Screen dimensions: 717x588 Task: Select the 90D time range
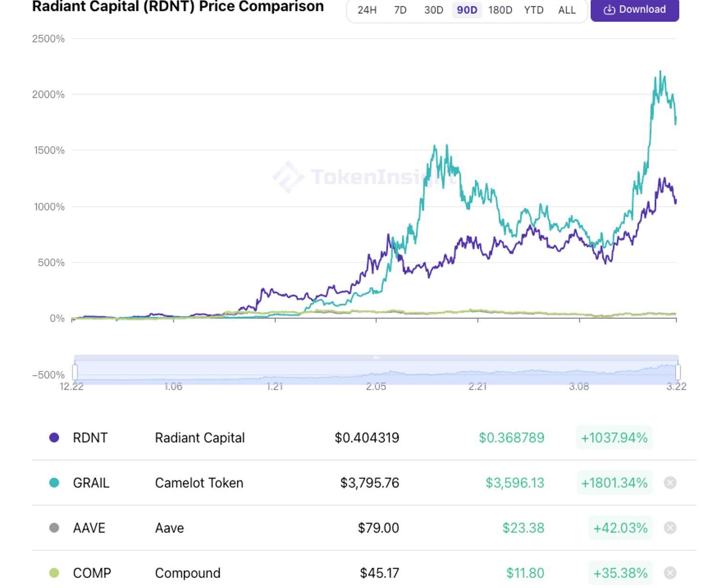coord(467,10)
